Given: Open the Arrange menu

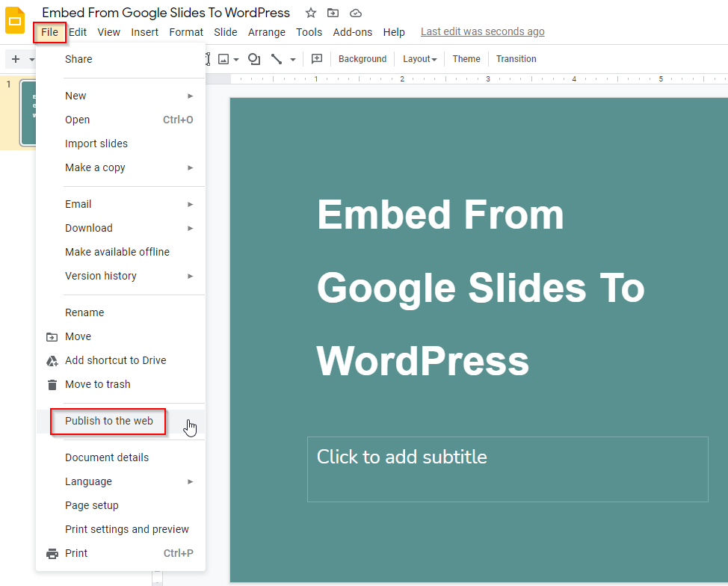Looking at the screenshot, I should coord(267,32).
